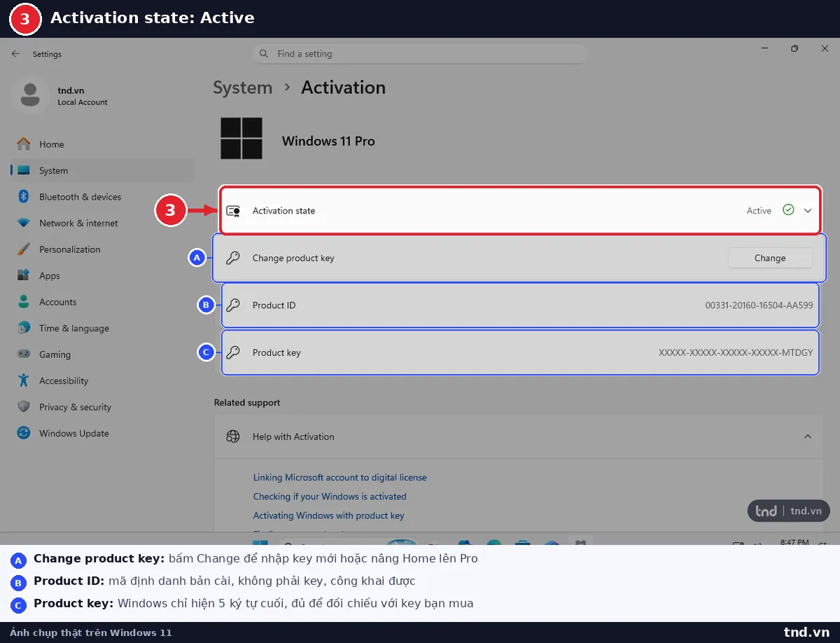Viewport: 840px width, 643px height.
Task: Click the tnd.vn account avatar
Action: pos(30,95)
